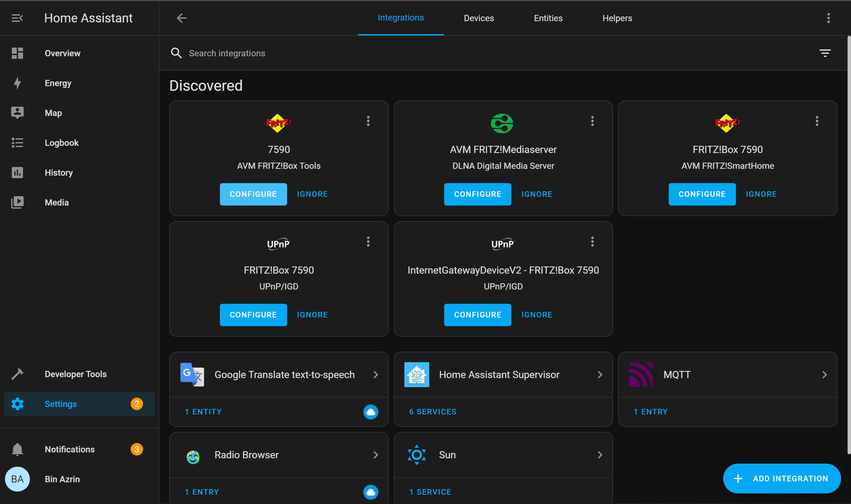Expand the MQTT integration chevron

click(824, 375)
